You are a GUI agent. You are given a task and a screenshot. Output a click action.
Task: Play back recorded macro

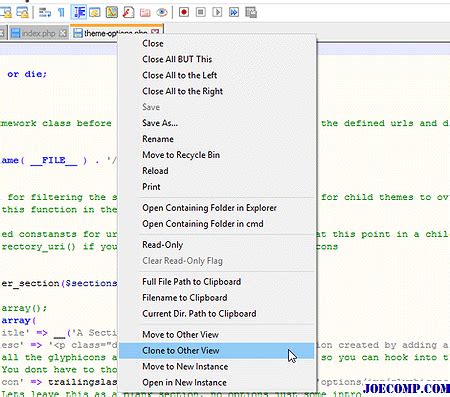[x=217, y=12]
